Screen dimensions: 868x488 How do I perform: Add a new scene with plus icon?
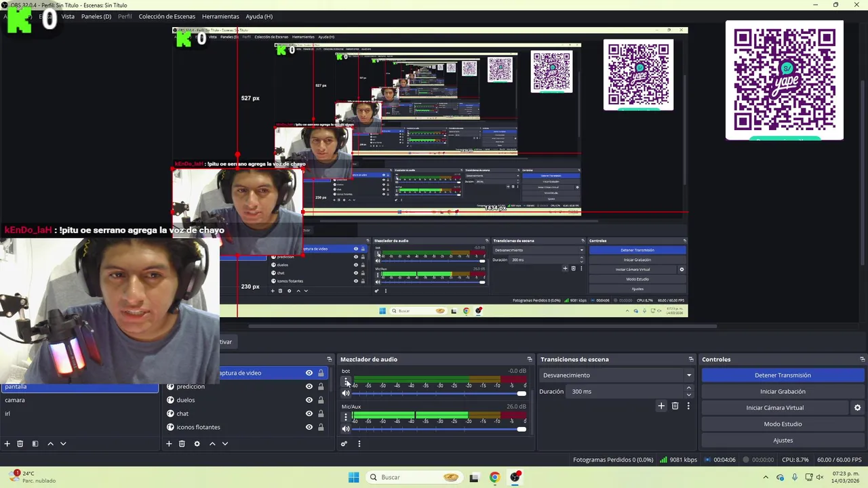(x=7, y=444)
